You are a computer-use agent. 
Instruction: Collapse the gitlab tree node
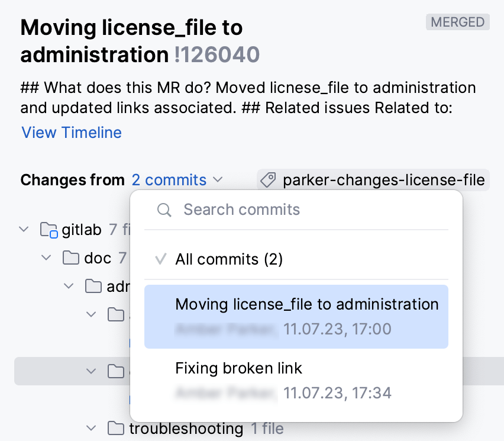pyautogui.click(x=24, y=229)
